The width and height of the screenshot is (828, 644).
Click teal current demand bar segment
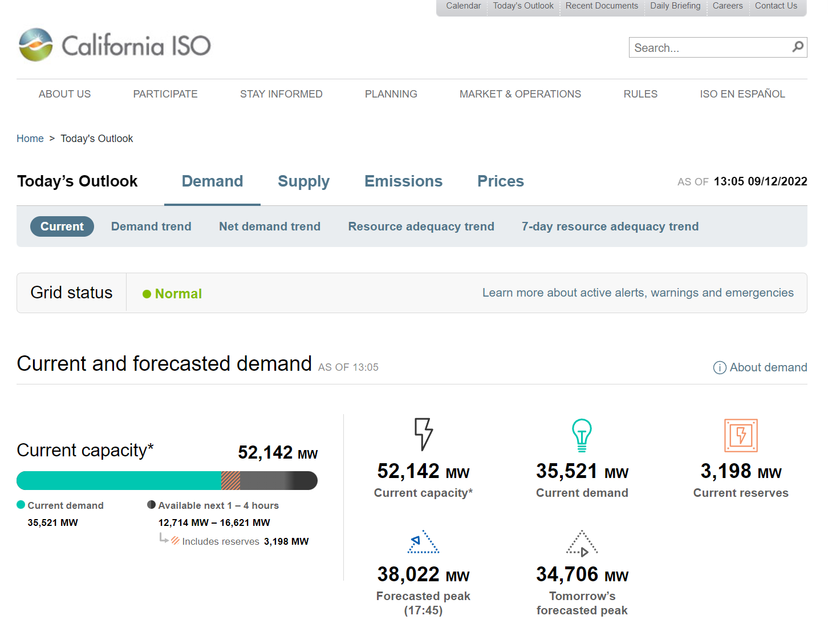tap(119, 480)
